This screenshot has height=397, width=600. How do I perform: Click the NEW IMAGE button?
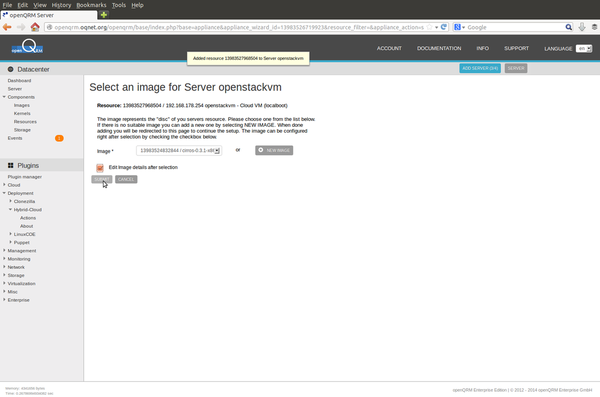(x=274, y=150)
